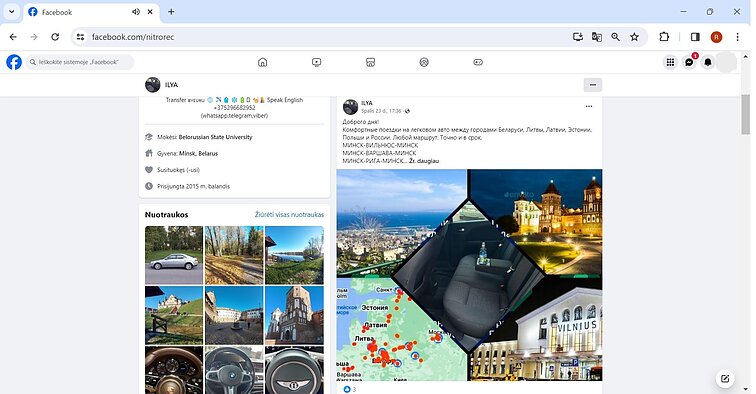The height and width of the screenshot is (394, 756).
Task: Open the Video (Watch) tab icon
Action: [316, 62]
